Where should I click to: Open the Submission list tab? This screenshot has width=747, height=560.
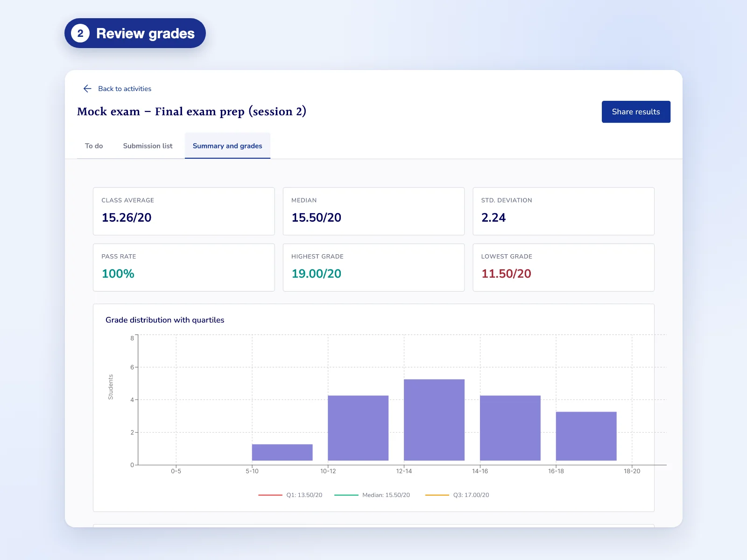click(x=148, y=146)
